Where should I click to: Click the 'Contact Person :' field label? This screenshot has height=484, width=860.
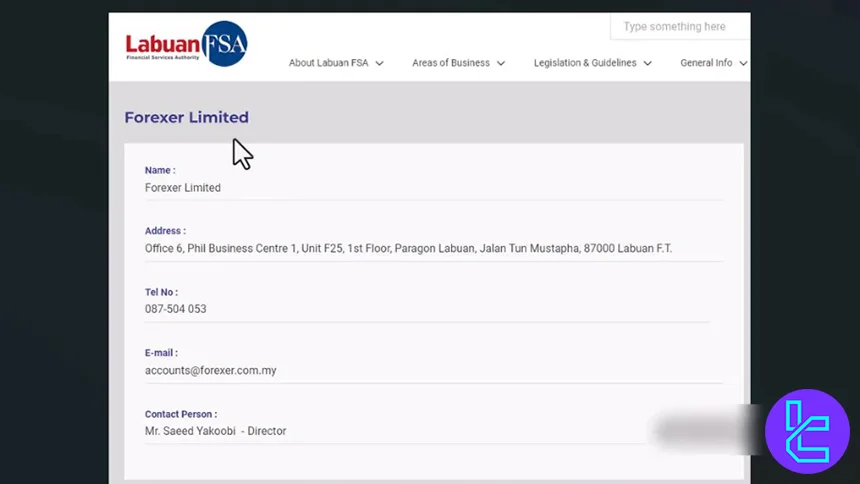[180, 414]
